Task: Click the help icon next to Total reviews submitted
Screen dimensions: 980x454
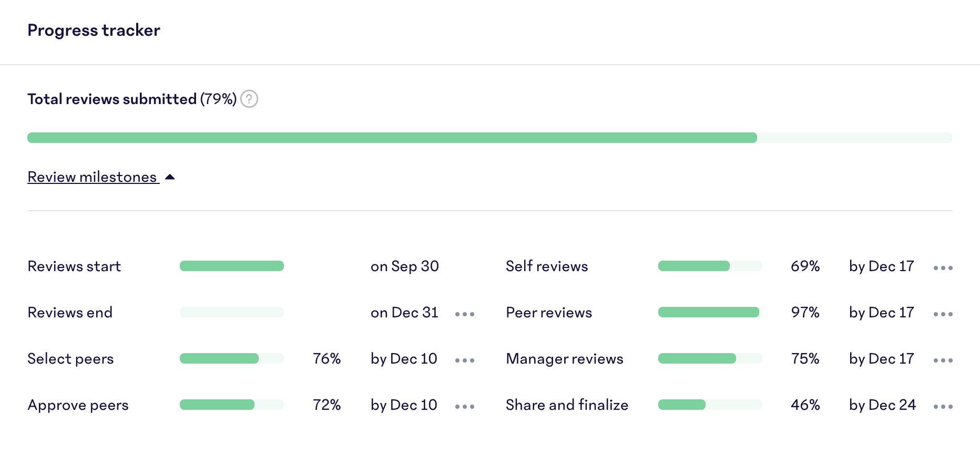Action: click(x=249, y=99)
